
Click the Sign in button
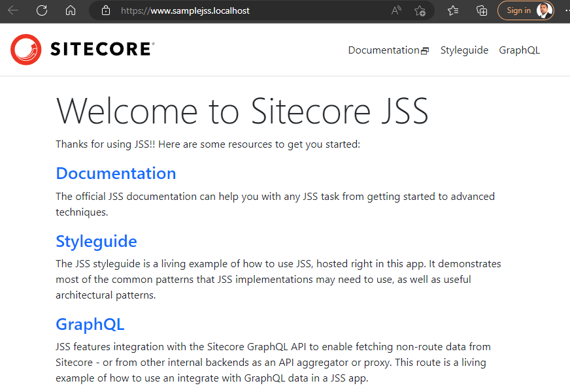click(526, 10)
